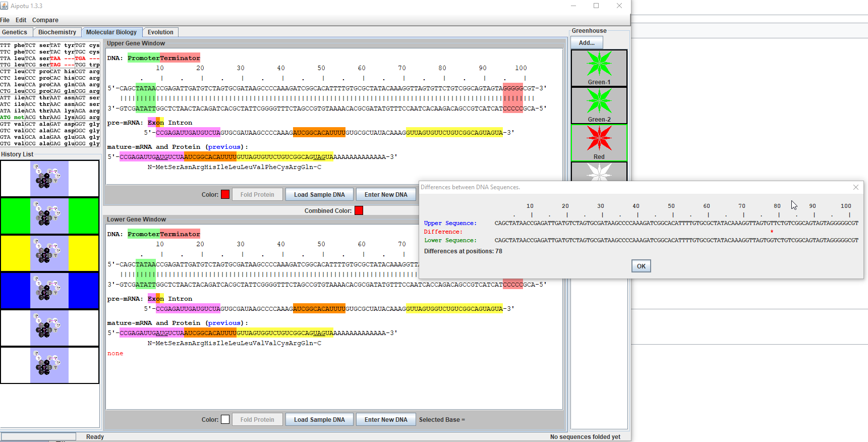Select the blue history list protein
The width and height of the screenshot is (868, 442).
click(49, 291)
